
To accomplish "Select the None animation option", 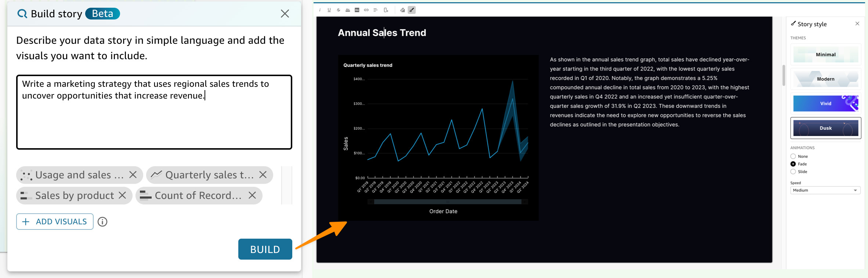I will click(793, 156).
